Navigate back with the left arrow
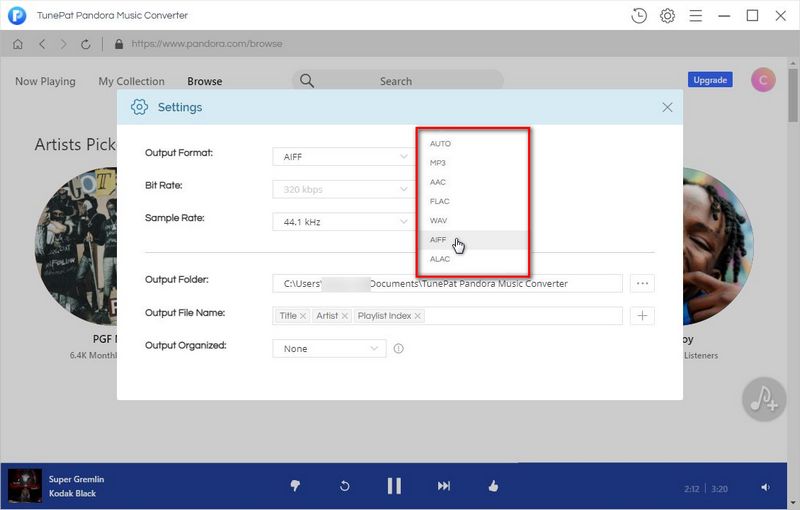This screenshot has width=800, height=510. pos(42,44)
